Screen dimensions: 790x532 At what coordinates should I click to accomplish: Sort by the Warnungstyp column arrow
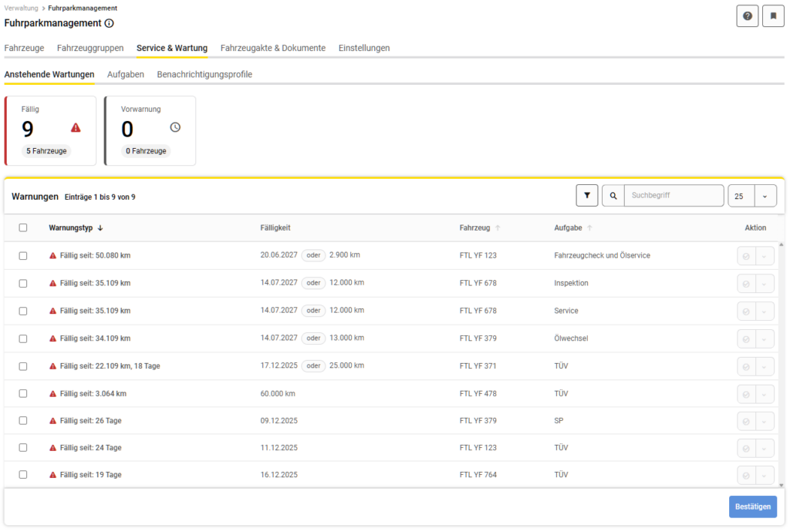(x=100, y=228)
